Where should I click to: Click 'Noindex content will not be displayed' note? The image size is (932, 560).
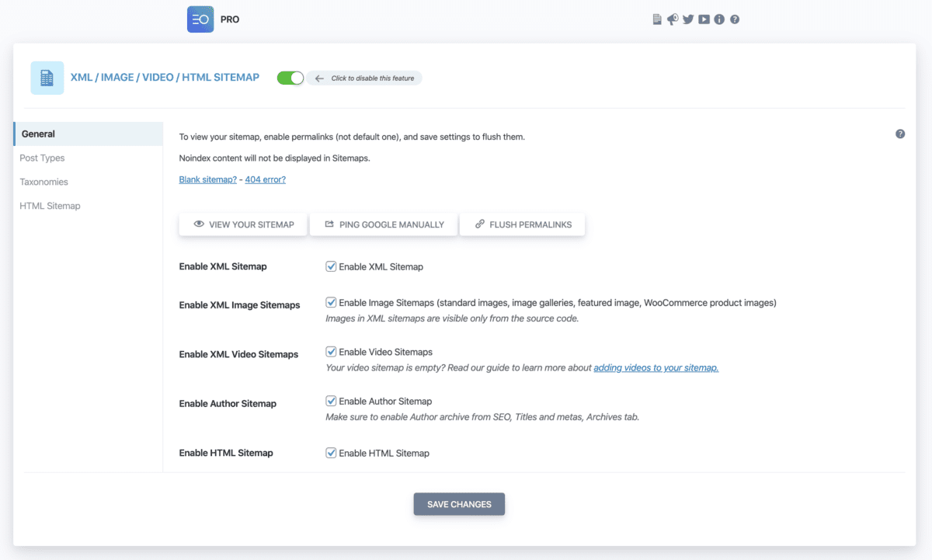click(274, 158)
